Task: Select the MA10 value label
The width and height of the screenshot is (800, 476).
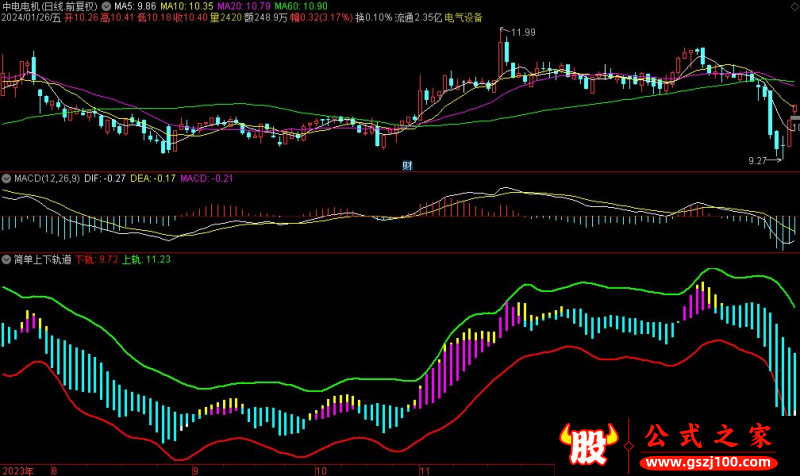Action: coord(187,6)
